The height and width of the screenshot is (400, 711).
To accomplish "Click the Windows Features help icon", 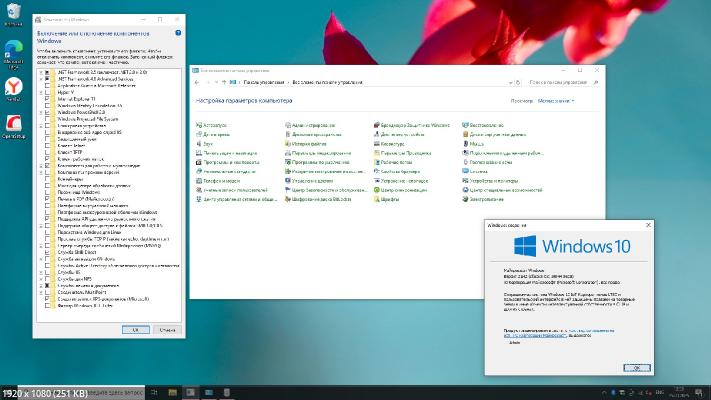I will tap(178, 33).
